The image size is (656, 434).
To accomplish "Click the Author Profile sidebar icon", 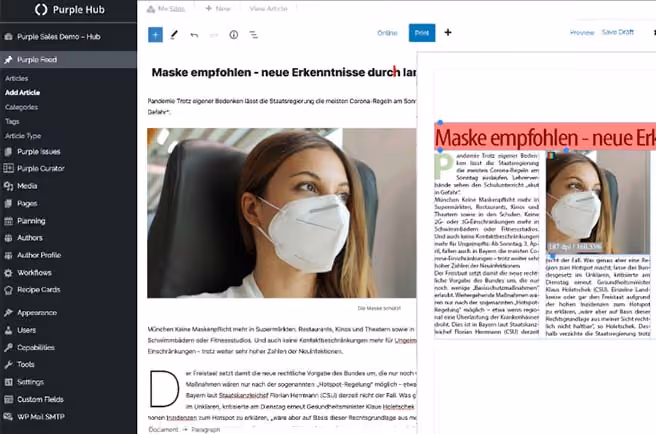I will (x=8, y=255).
